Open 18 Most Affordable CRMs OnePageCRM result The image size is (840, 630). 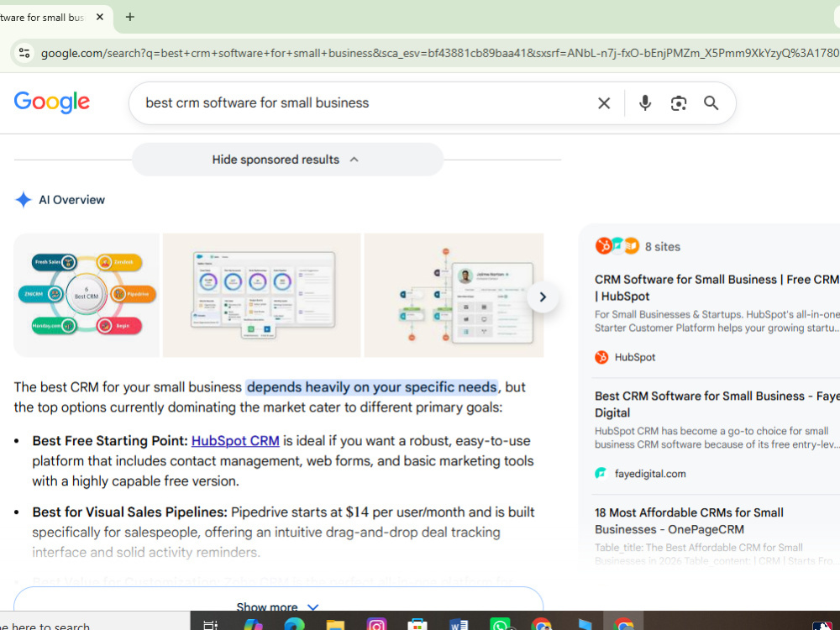pyautogui.click(x=689, y=521)
